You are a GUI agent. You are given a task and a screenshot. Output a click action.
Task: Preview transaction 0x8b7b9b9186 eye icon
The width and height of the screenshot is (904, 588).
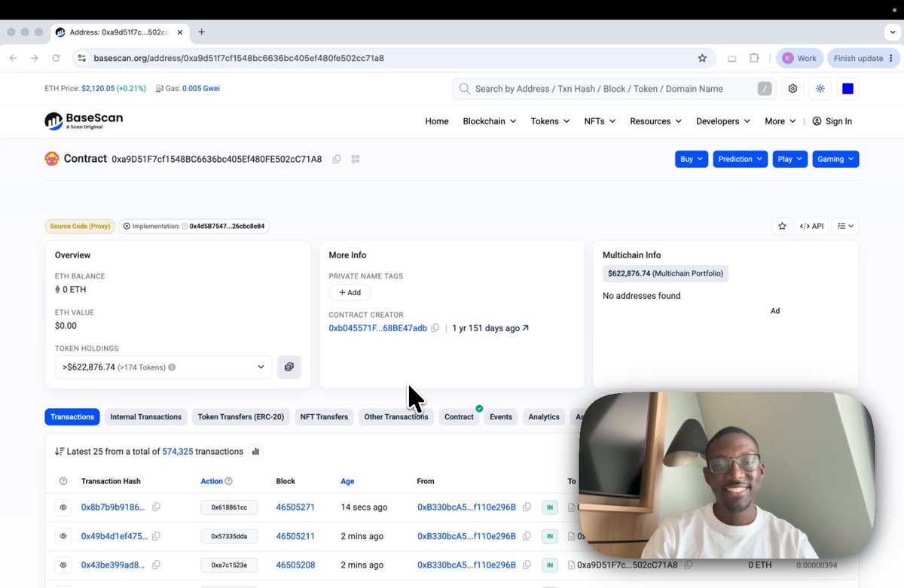point(63,507)
